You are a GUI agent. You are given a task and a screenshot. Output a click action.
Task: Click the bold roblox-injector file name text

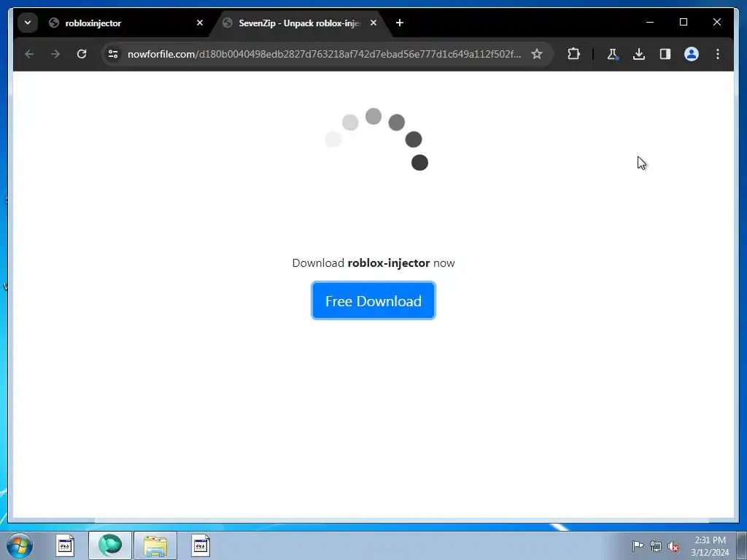click(x=389, y=262)
